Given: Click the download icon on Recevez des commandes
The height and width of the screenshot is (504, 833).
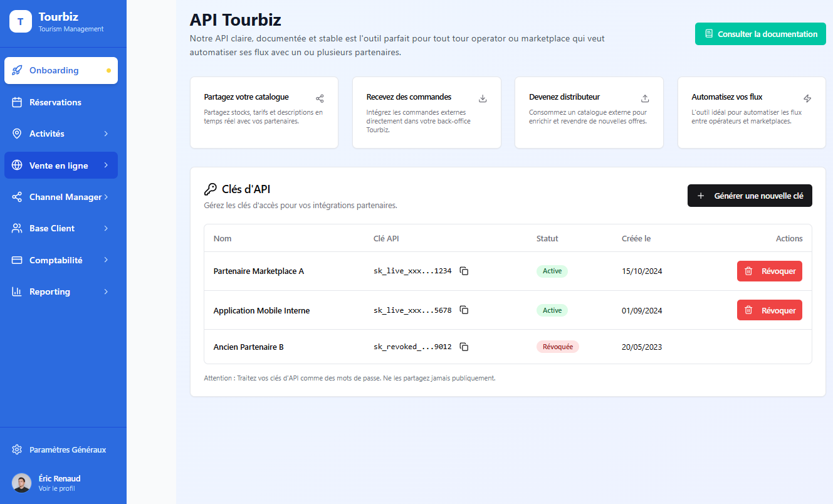Looking at the screenshot, I should [483, 98].
